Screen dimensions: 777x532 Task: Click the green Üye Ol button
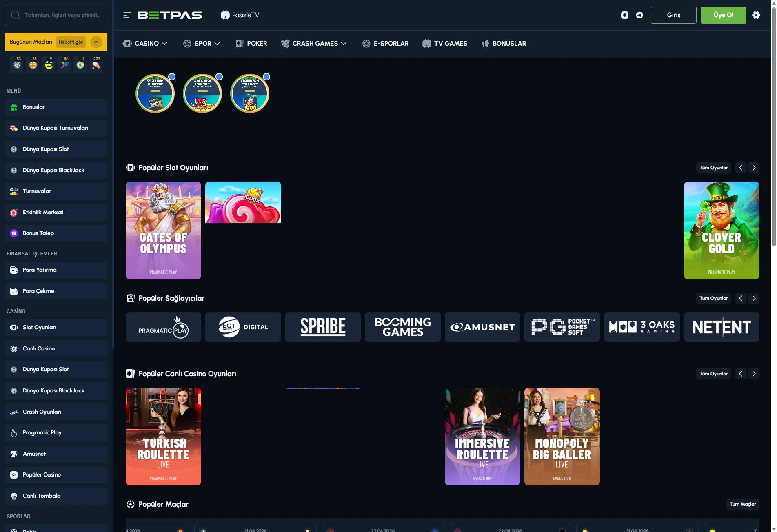click(x=724, y=15)
